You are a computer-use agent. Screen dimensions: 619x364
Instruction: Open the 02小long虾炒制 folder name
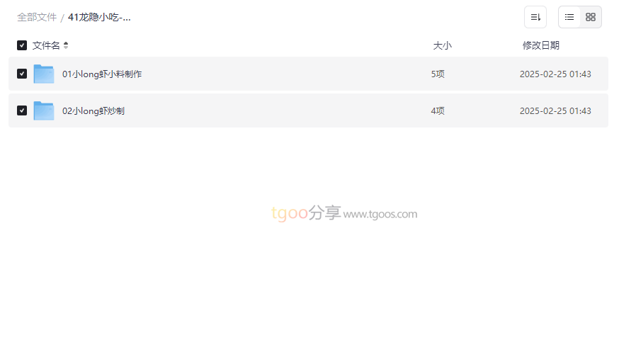click(93, 110)
